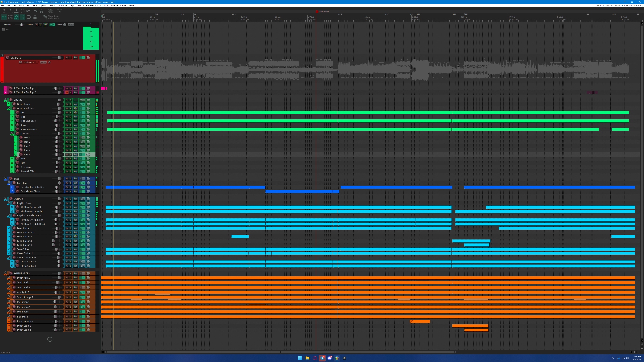Viewport: 644px width, 362px height.
Task: Arm record on Bass Guitar Clean
Action: click(x=18, y=191)
